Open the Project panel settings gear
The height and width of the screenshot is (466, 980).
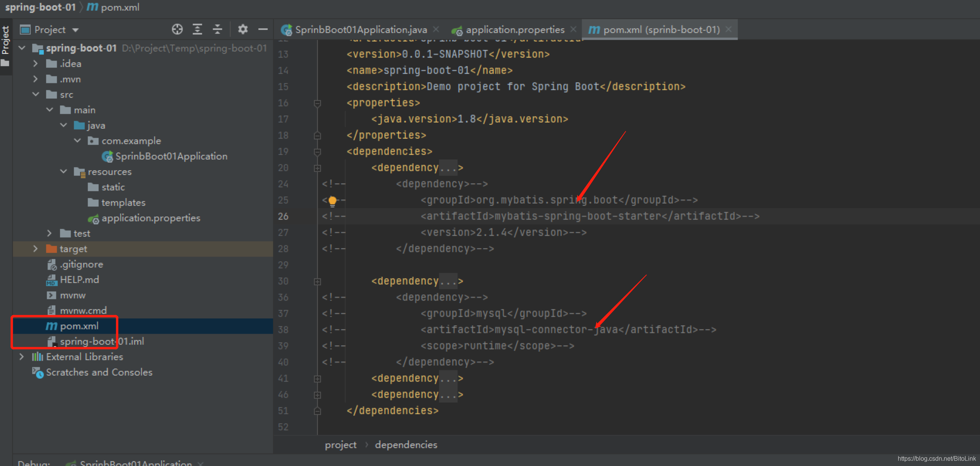click(x=242, y=29)
